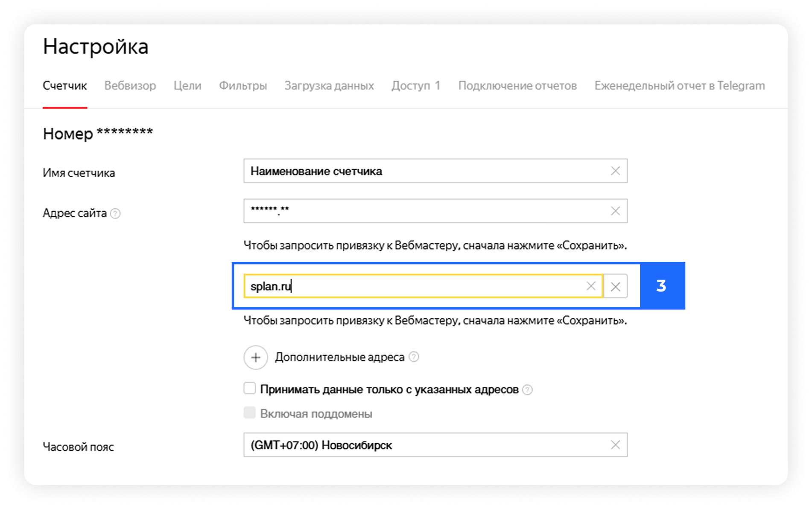Open help for accepting data from addresses

[x=527, y=390]
